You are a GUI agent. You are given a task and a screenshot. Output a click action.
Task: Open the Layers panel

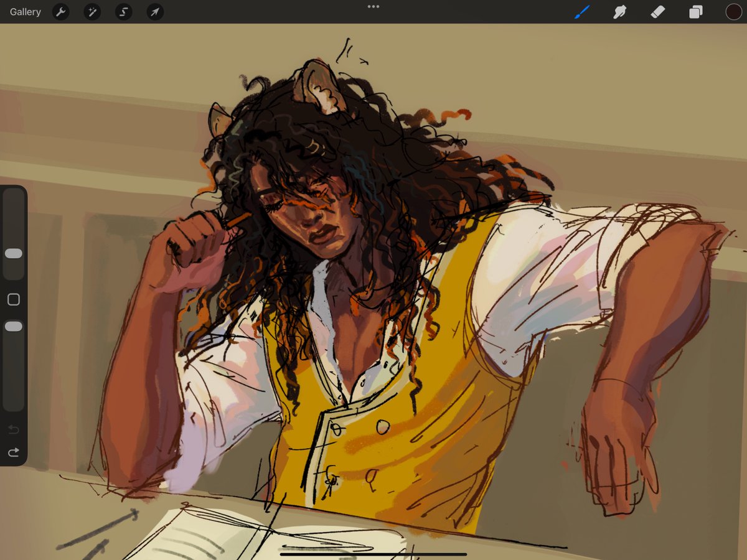(x=696, y=12)
